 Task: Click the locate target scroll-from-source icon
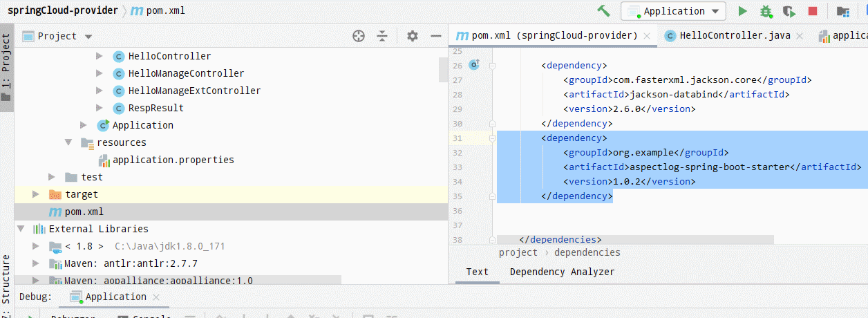[x=358, y=36]
